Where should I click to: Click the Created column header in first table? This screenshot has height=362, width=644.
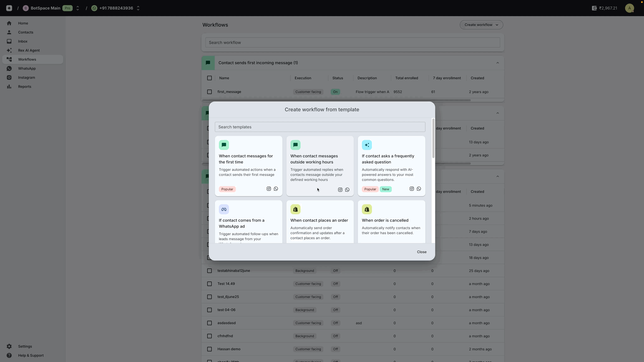(x=477, y=78)
